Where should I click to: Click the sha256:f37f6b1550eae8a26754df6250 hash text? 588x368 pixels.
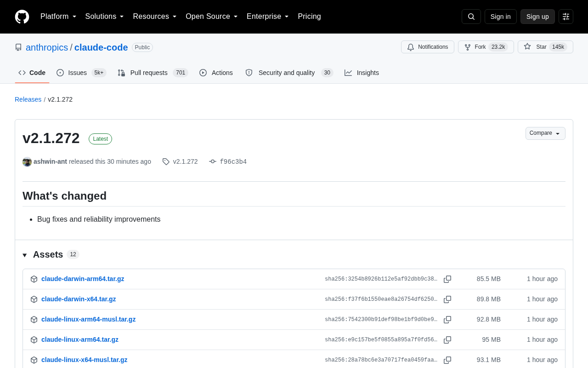(381, 299)
